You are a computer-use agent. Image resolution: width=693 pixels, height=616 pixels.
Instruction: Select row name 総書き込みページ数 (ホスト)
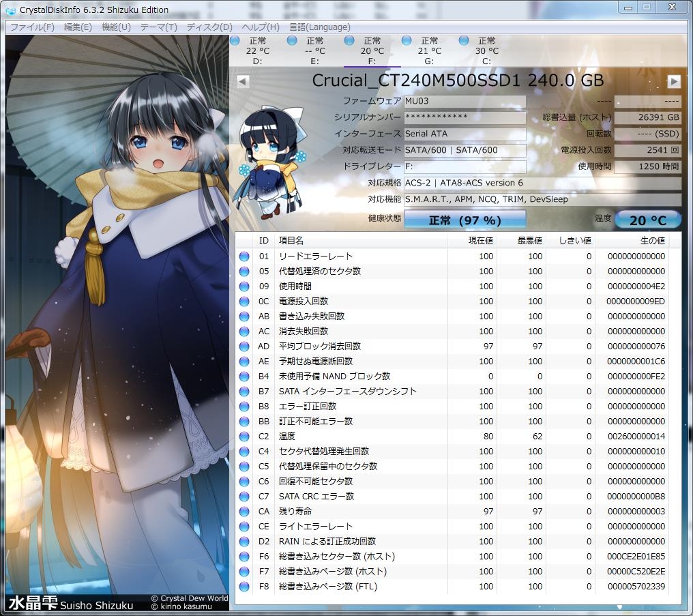click(333, 572)
